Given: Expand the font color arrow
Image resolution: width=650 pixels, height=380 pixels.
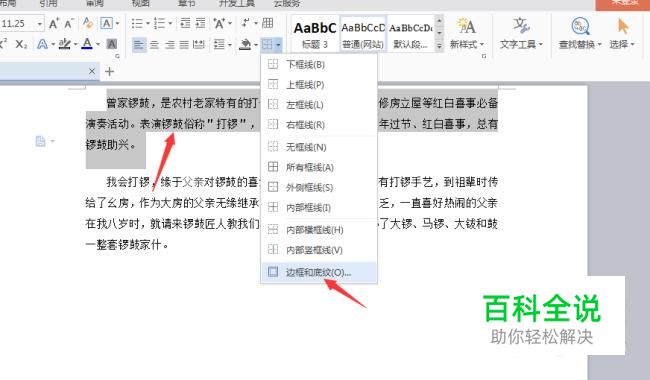Looking at the screenshot, I should (98, 44).
